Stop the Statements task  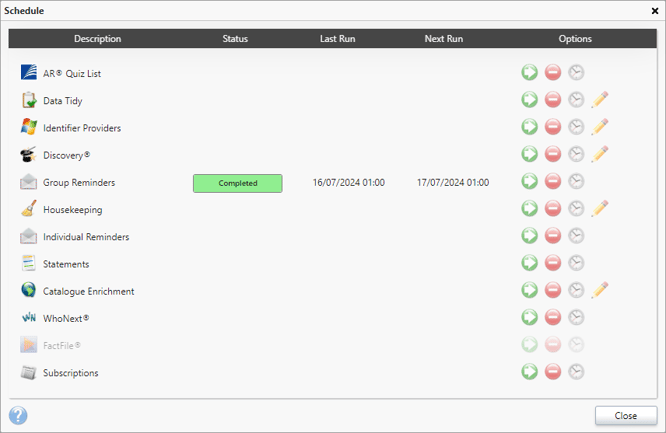tap(553, 263)
